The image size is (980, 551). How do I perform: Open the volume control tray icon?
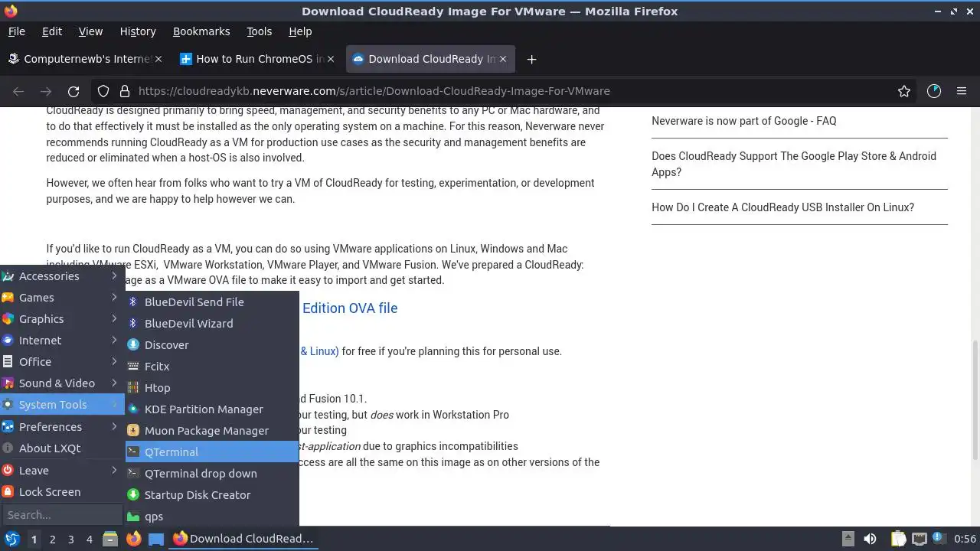870,539
